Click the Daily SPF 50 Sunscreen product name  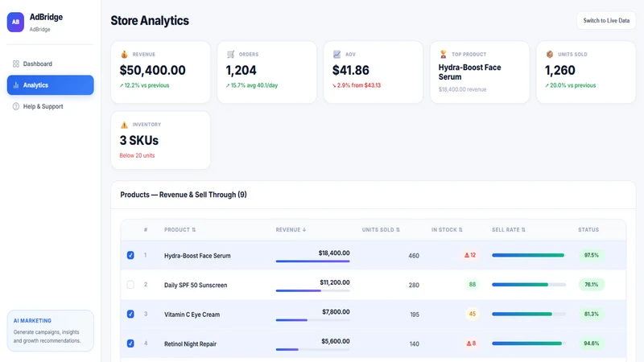[196, 285]
